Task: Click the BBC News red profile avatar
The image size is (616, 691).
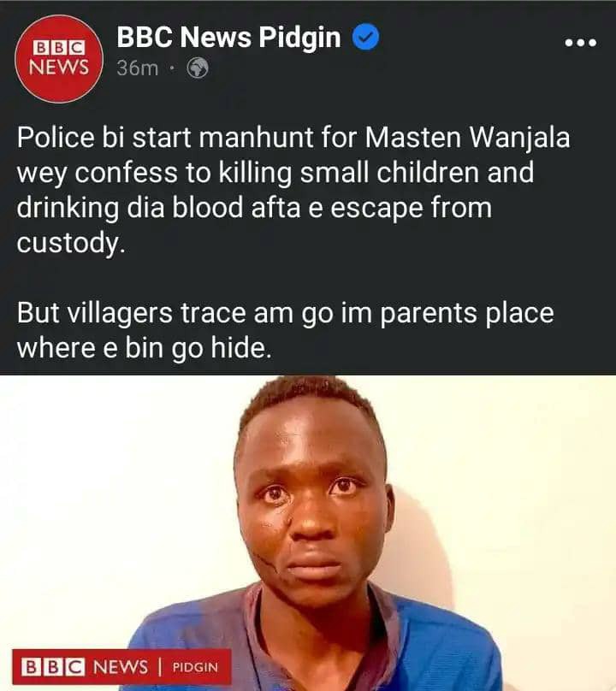Action: click(59, 59)
